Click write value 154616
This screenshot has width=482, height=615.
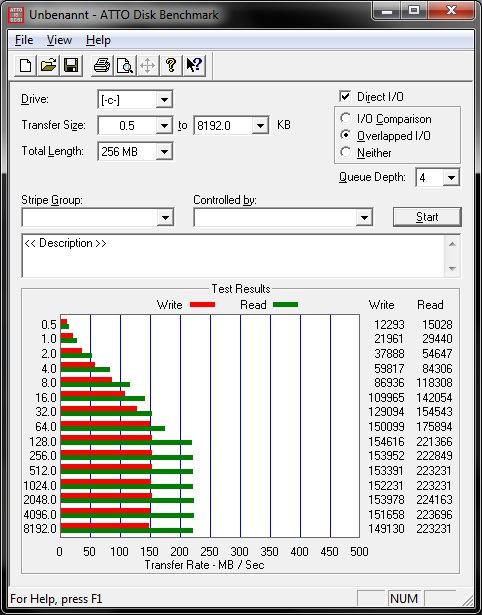(386, 442)
